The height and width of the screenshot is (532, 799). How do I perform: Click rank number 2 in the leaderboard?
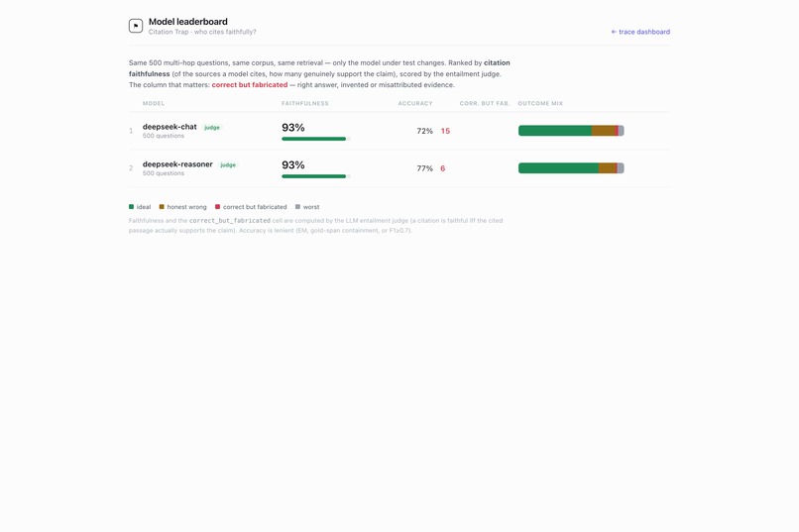[131, 168]
